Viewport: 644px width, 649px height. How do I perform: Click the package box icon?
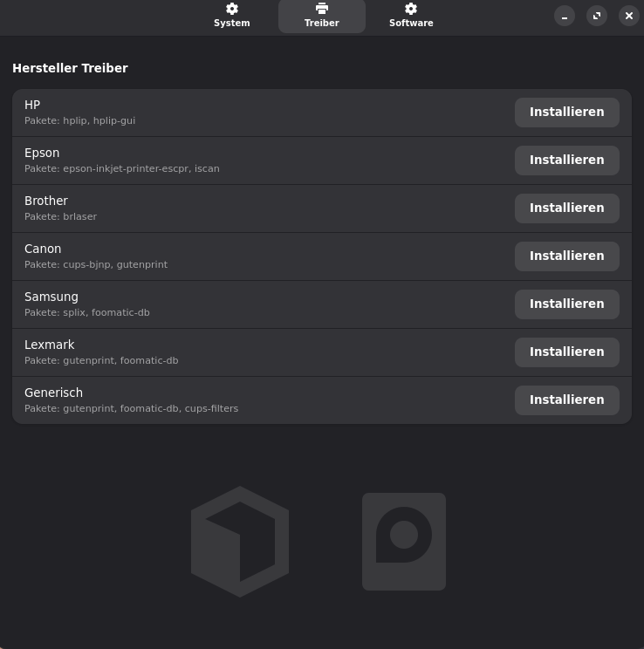pos(240,542)
